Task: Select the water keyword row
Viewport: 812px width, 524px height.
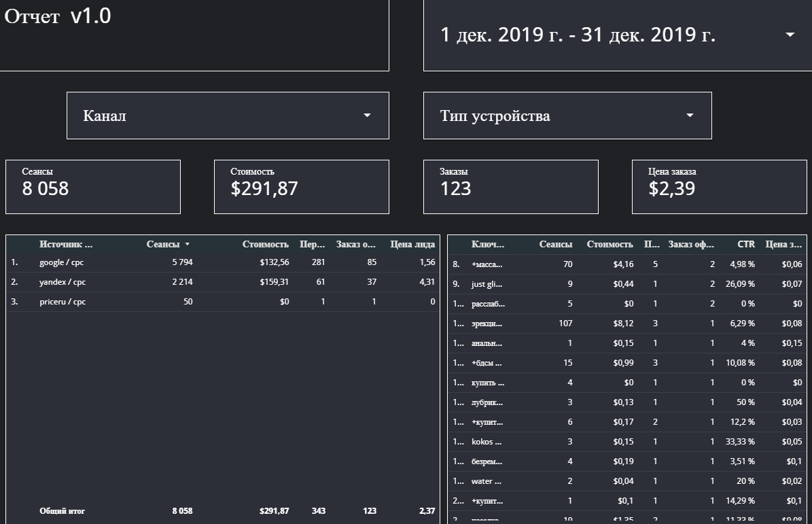Action: (x=487, y=481)
